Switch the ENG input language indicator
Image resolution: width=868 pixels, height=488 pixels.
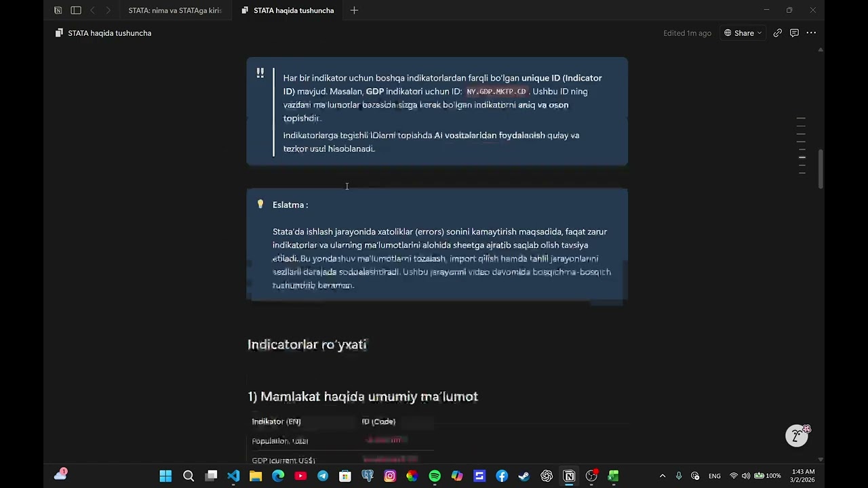[x=715, y=476]
